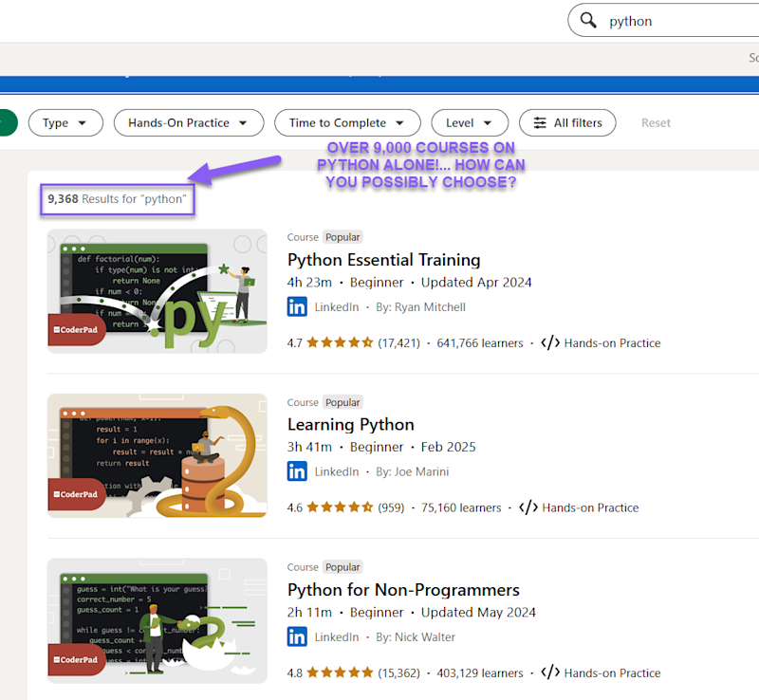Click code icon for Learning Python
Viewport: 759px width, 700px height.
coord(528,507)
